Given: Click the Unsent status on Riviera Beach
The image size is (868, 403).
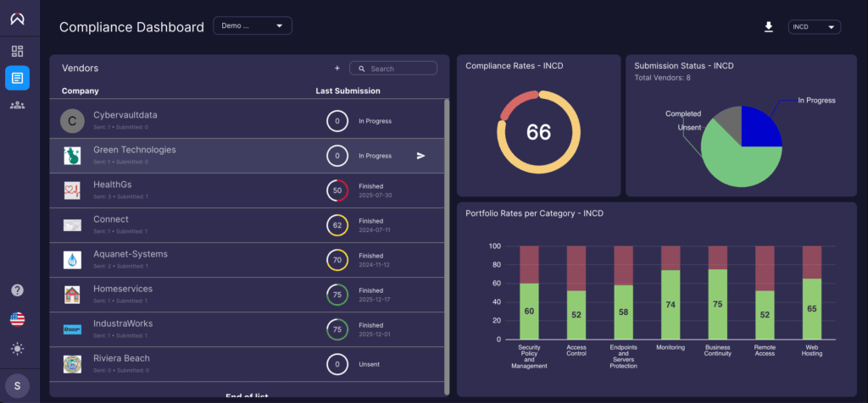Looking at the screenshot, I should (x=370, y=364).
